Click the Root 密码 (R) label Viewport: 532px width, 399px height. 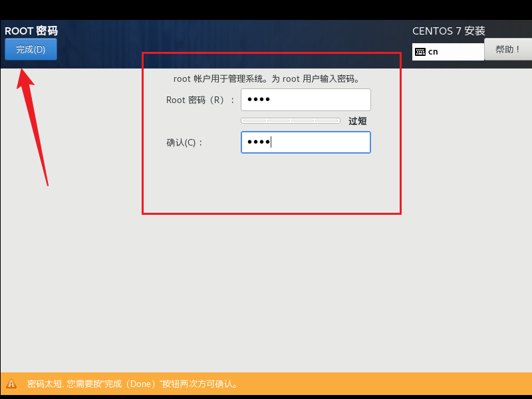tap(200, 100)
